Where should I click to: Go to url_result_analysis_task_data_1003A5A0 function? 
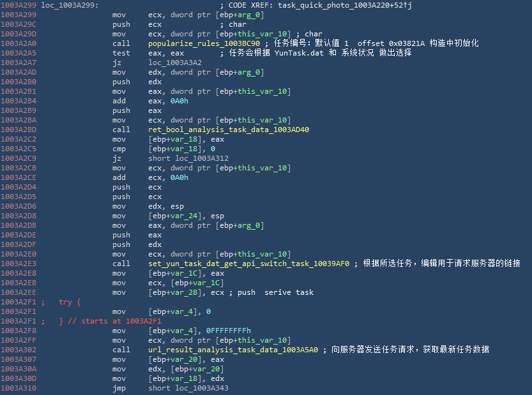(233, 350)
